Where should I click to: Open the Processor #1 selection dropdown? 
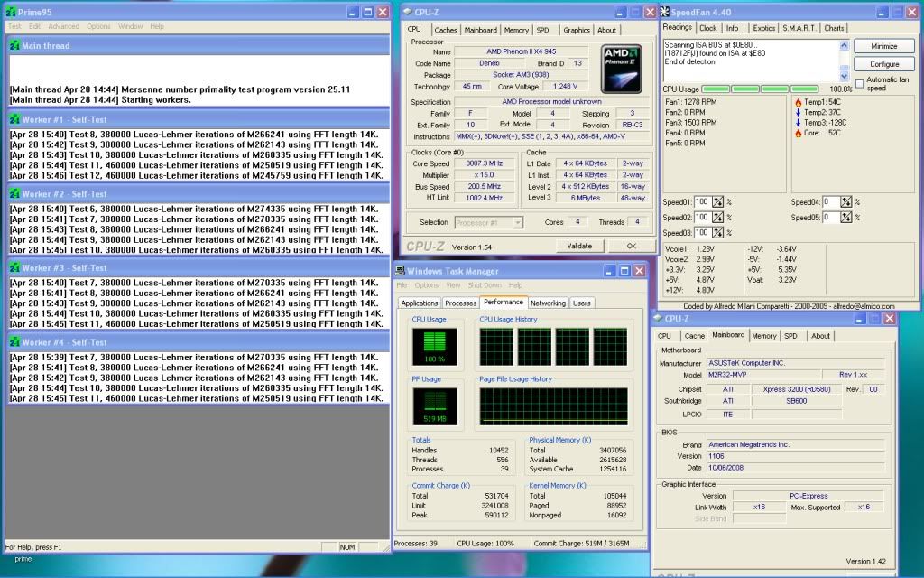coord(489,222)
